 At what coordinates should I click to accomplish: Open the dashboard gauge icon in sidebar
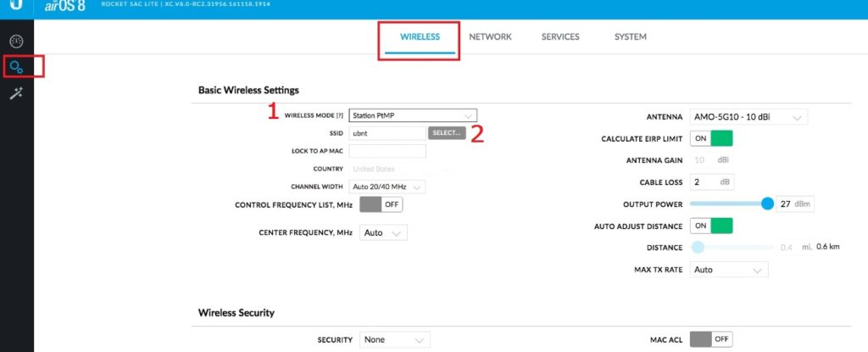point(16,41)
